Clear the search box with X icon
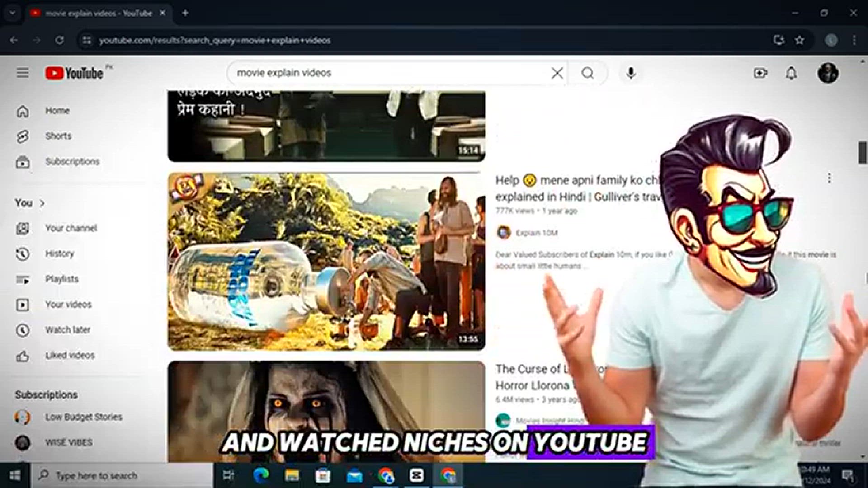 coord(557,73)
